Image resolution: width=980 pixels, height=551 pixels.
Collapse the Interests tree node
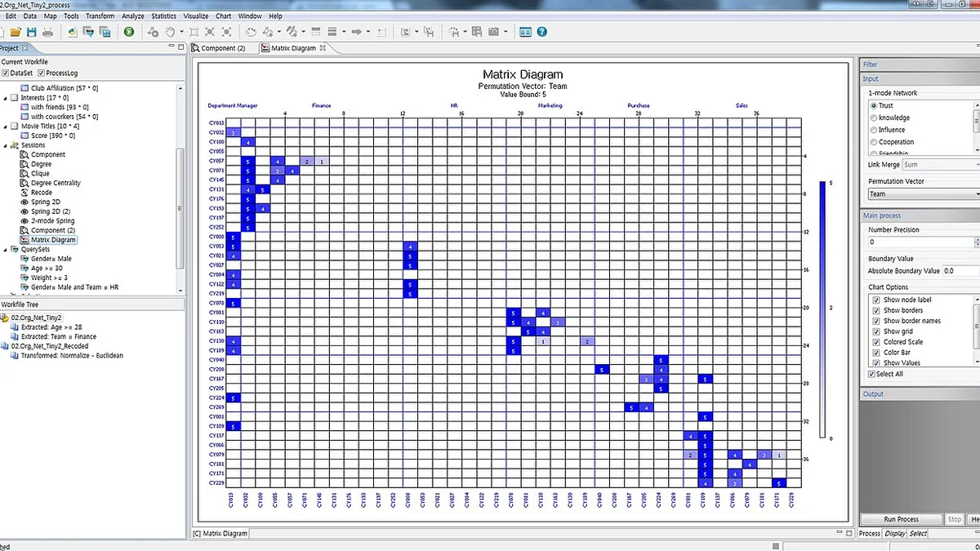(6, 98)
